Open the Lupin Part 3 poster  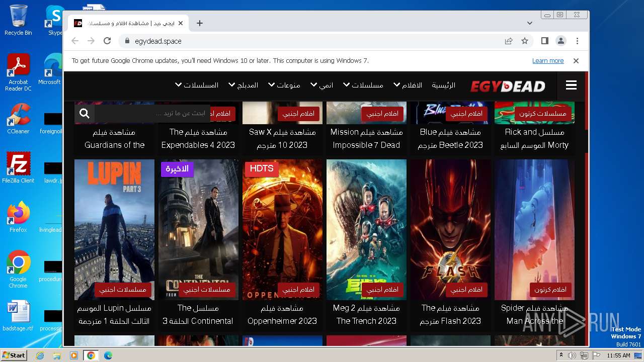pos(114,230)
